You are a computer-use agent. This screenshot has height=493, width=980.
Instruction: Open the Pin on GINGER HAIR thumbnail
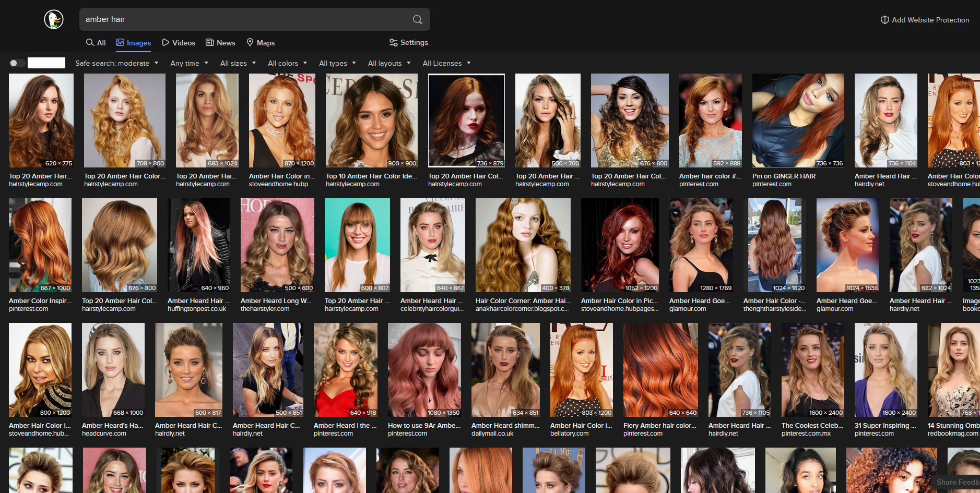[798, 121]
